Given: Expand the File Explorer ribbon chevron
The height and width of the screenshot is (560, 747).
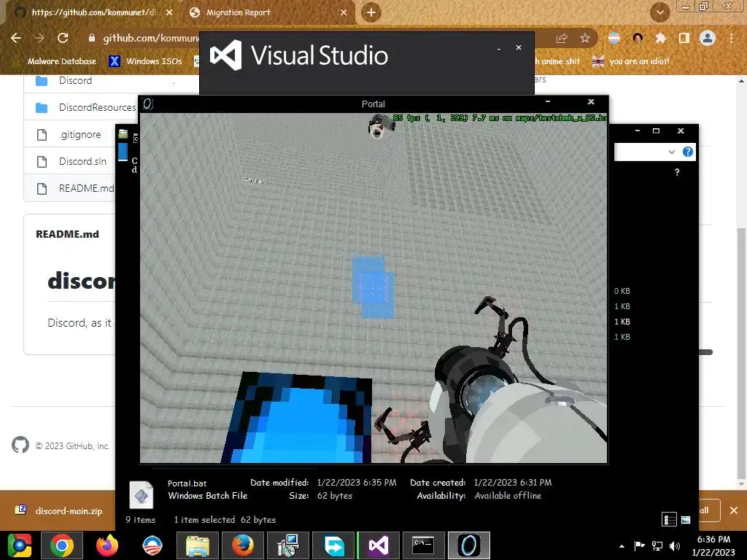Looking at the screenshot, I should tap(672, 152).
